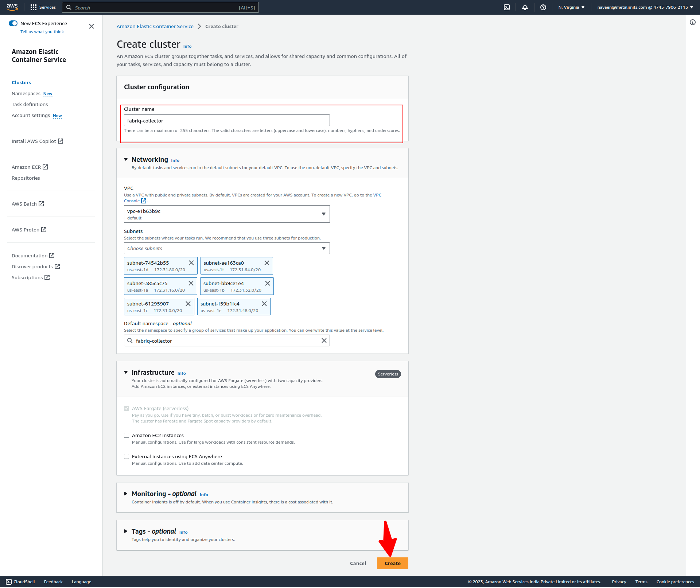Check Amazon EC2 instances option
Viewport: 700px width, 588px height.
coord(127,435)
